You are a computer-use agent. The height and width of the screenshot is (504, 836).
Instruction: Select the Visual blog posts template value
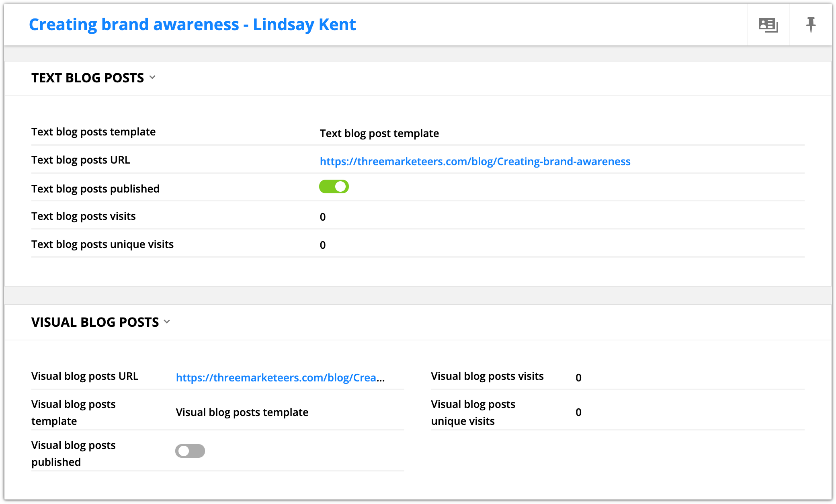coord(242,412)
